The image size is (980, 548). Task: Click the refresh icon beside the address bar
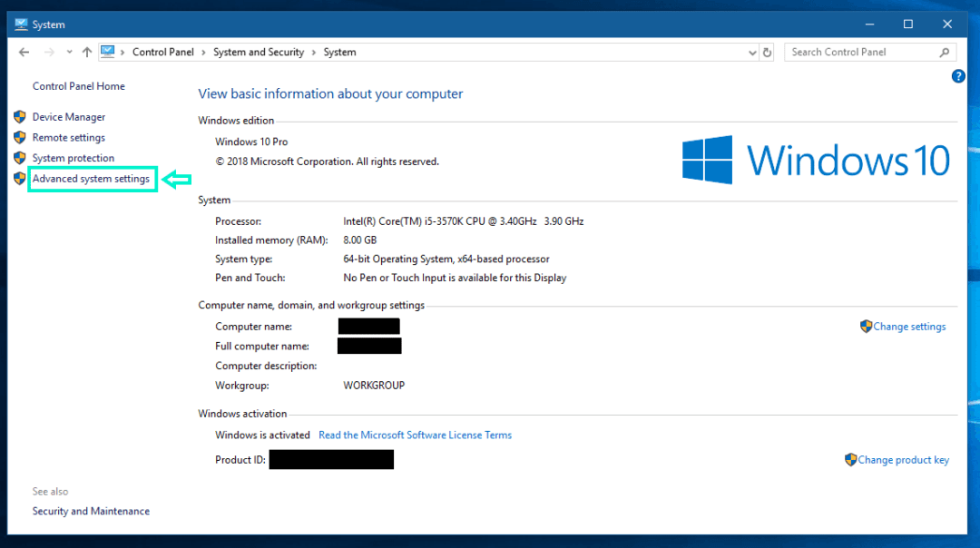767,52
